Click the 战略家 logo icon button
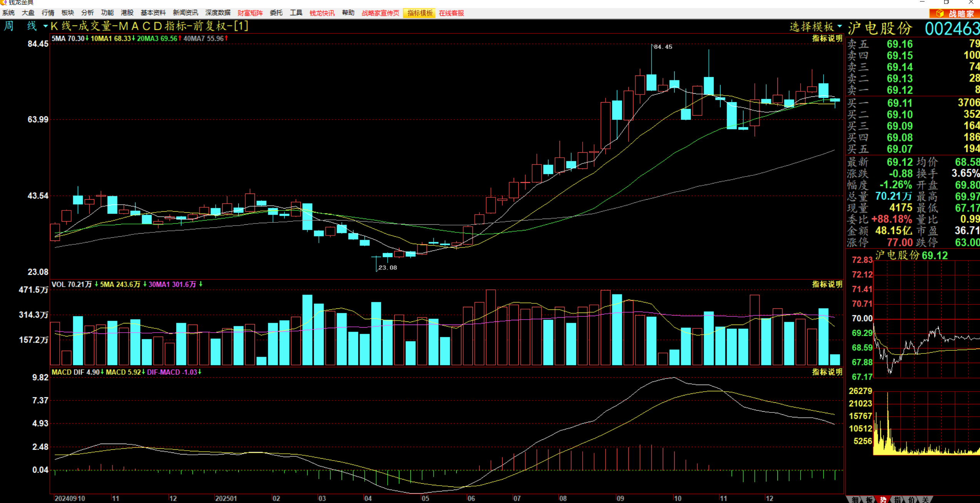This screenshot has height=503, width=980. coord(954,13)
